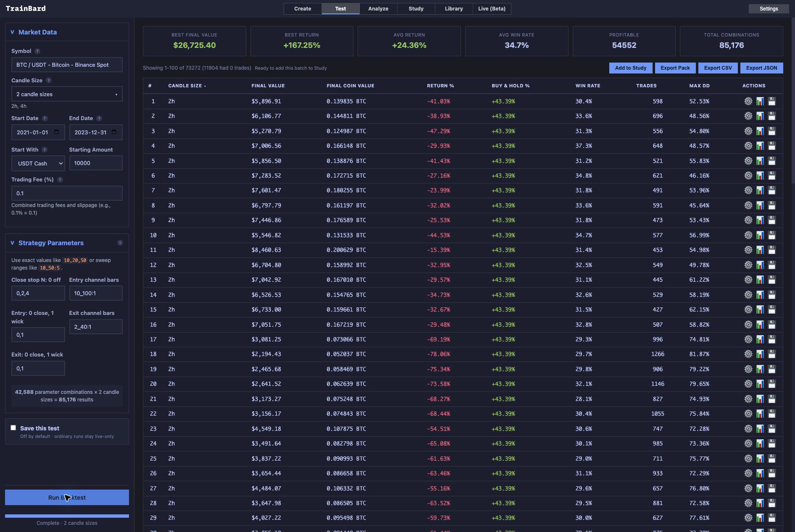Sort by the Candle Size column header

(187, 86)
